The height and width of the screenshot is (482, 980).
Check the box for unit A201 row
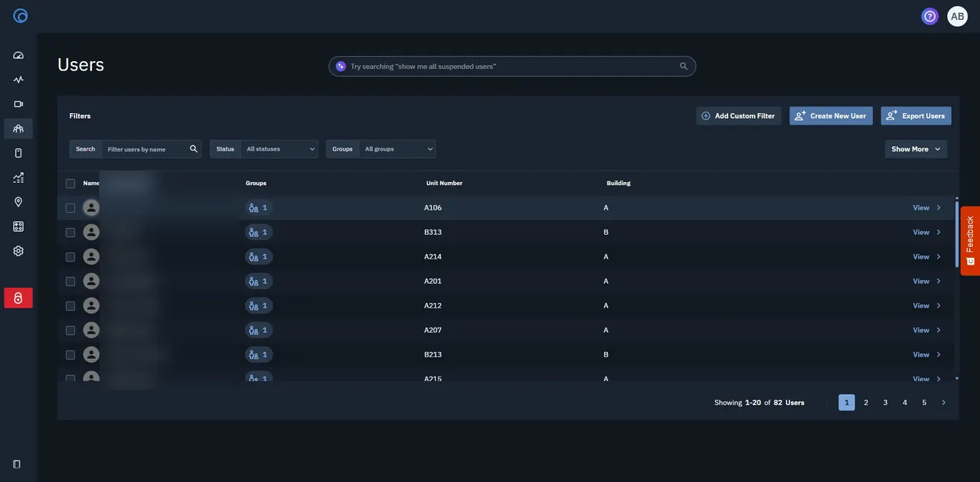70,282
